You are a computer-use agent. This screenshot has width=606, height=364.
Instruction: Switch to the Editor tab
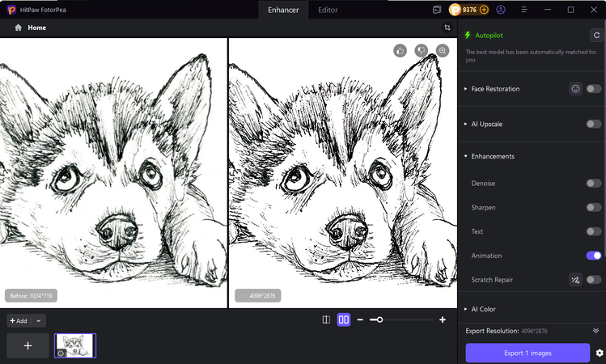[x=328, y=10]
